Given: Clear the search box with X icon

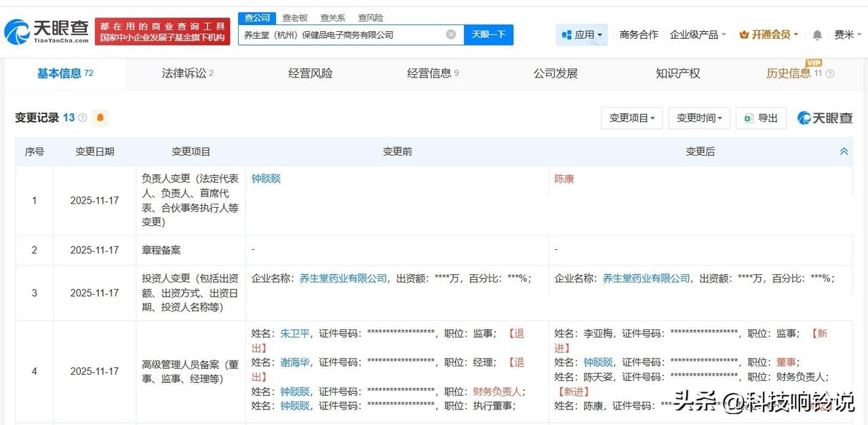Looking at the screenshot, I should 451,35.
